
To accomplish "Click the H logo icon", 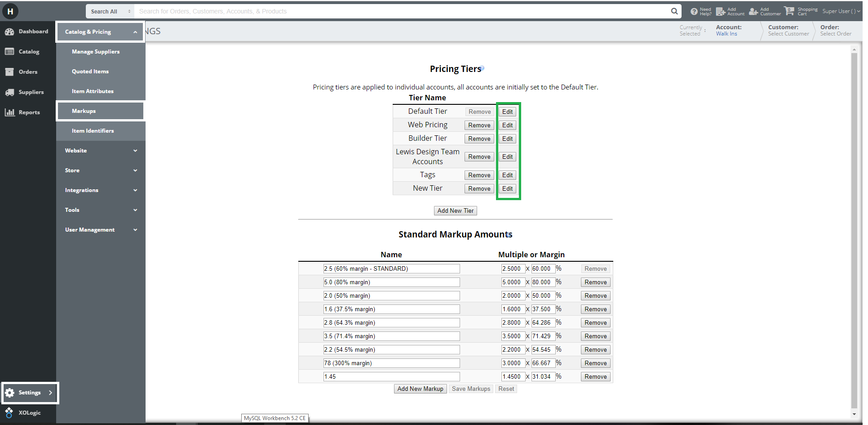I will pos(10,11).
